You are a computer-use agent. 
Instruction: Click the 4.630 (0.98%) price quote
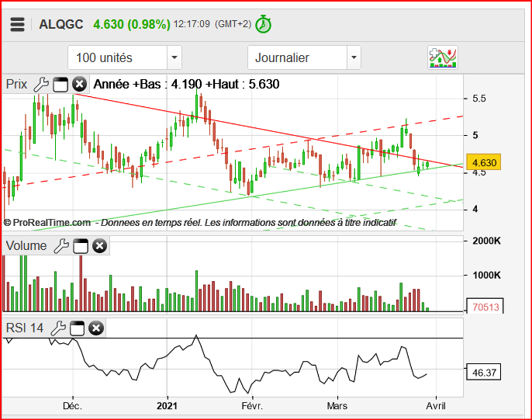click(x=132, y=24)
